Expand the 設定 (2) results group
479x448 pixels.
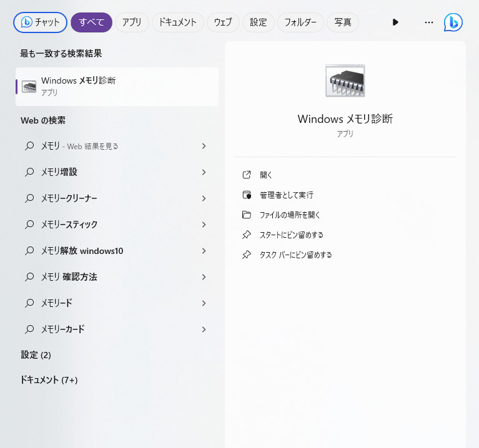(36, 355)
